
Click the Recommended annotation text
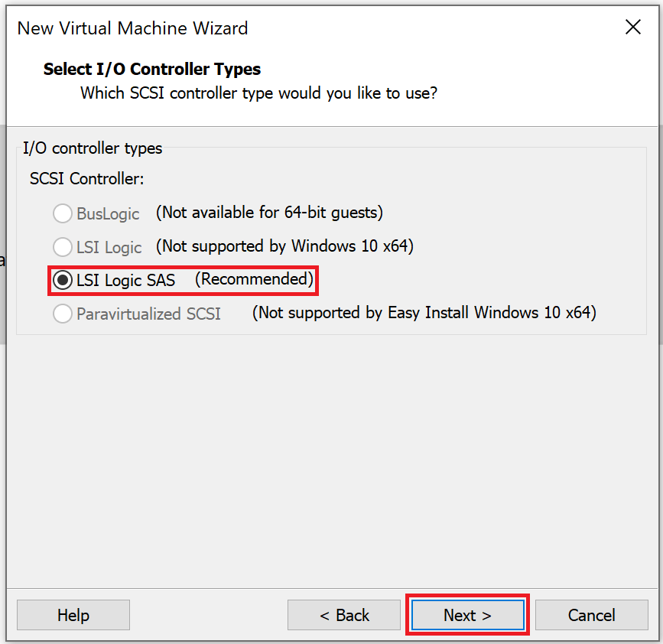click(252, 280)
